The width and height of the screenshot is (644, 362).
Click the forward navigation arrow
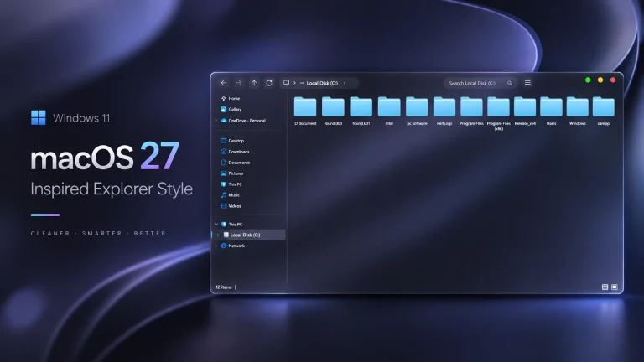tap(239, 83)
